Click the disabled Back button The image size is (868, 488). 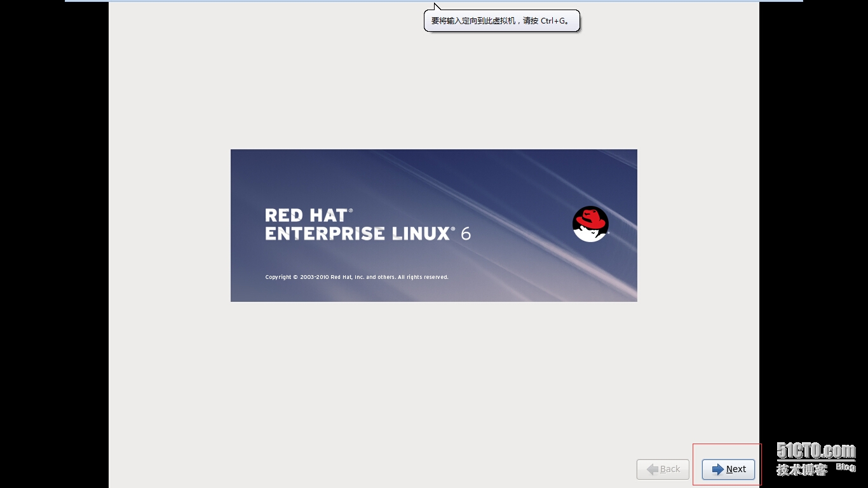coord(663,469)
